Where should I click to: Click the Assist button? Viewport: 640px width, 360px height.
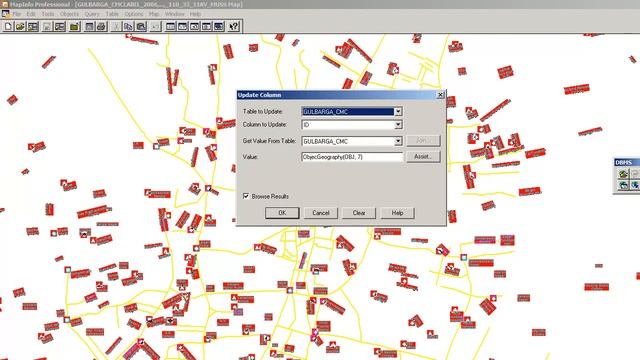423,157
